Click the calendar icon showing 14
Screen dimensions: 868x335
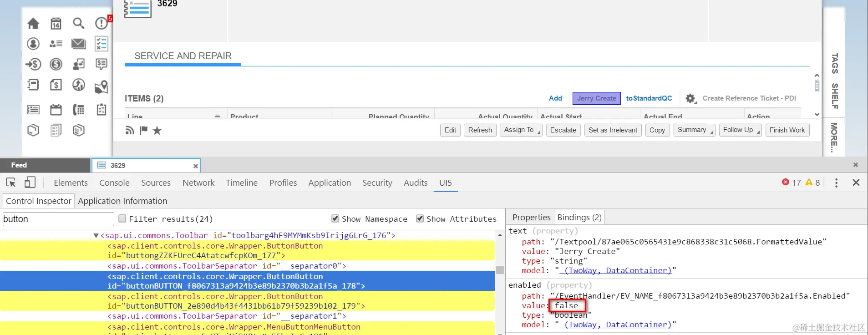(x=56, y=23)
